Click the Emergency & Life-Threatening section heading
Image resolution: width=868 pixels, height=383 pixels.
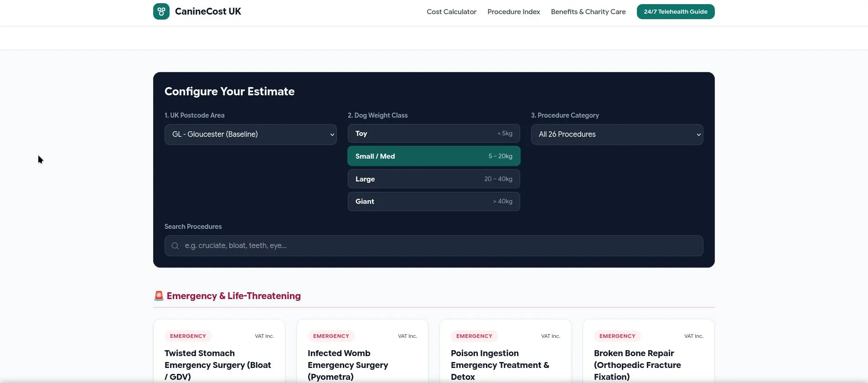233,296
